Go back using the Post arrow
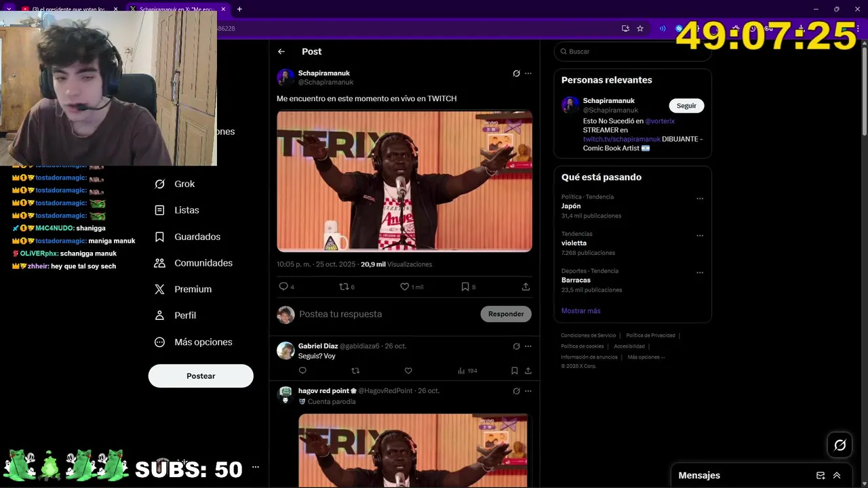 pos(281,52)
